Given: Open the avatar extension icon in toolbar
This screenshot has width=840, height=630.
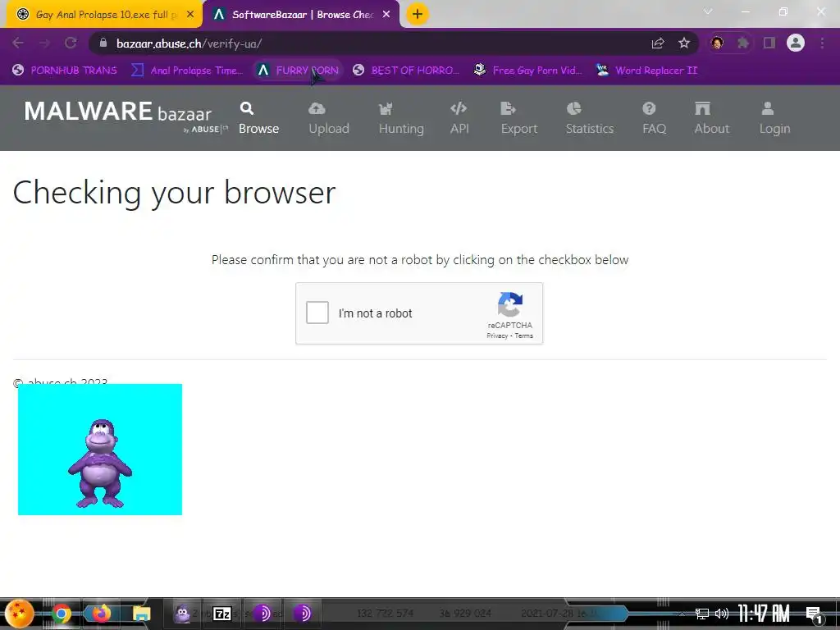Looking at the screenshot, I should coord(717,43).
